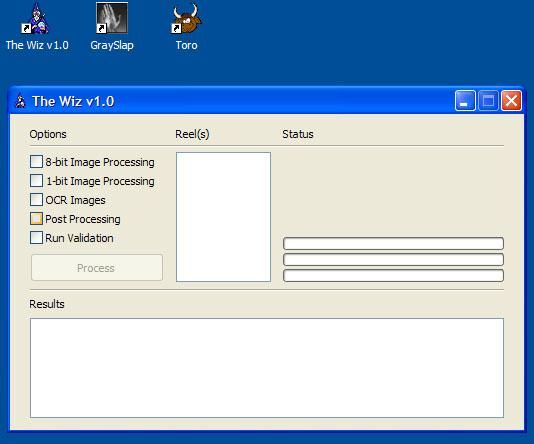Click the bottom Status progress bar
Viewport: 534px width, 444px height.
[393, 275]
